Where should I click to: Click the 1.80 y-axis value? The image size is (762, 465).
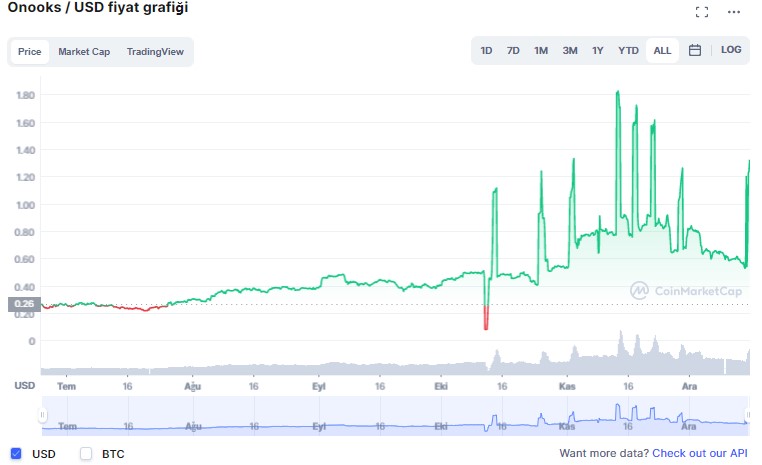click(25, 95)
